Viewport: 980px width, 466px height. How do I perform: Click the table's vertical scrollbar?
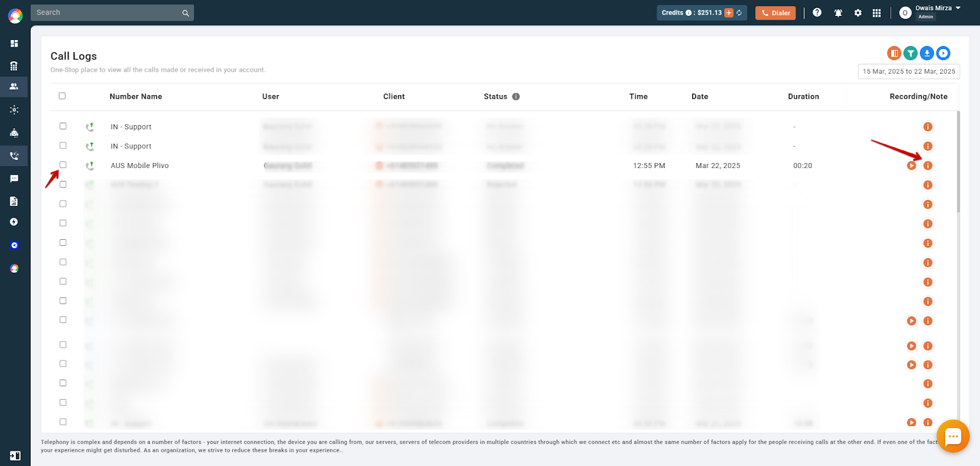(x=959, y=162)
